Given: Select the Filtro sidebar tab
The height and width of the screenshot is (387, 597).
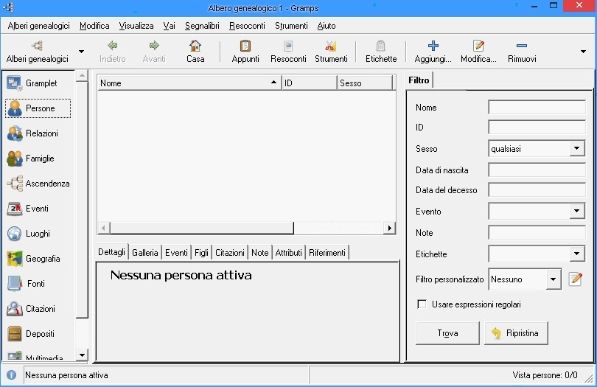Looking at the screenshot, I should [419, 80].
